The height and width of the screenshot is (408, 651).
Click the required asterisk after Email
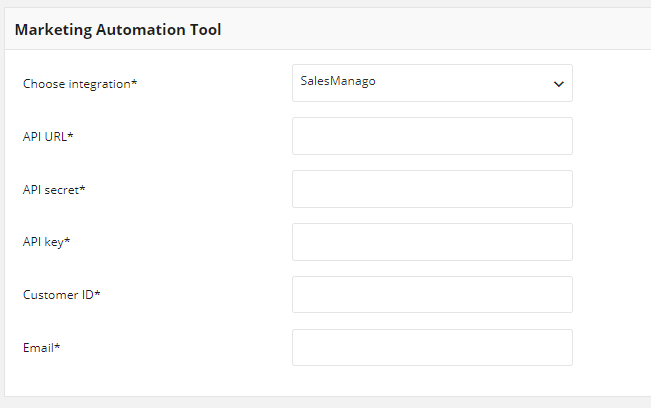[57, 345]
